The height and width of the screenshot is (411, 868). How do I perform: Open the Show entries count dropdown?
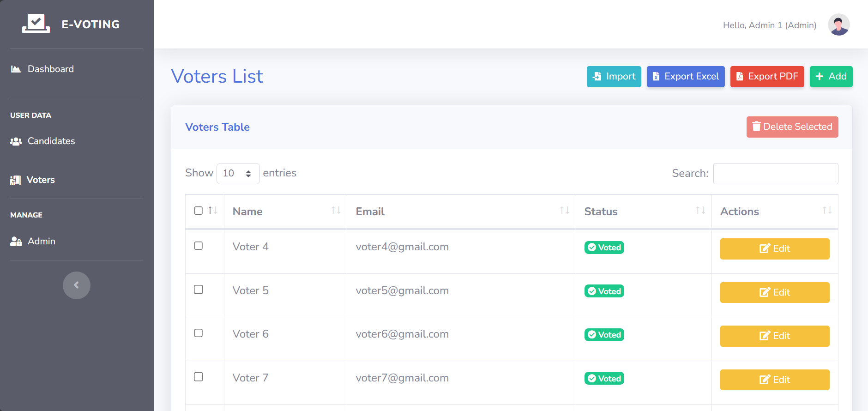coord(238,174)
